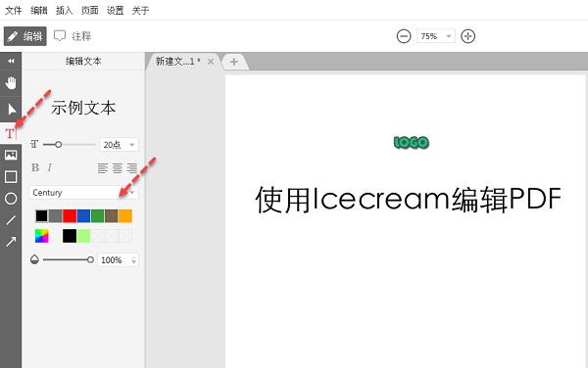This screenshot has height=368, width=588.
Task: Select the Ellipse shape tool
Action: pos(11,199)
